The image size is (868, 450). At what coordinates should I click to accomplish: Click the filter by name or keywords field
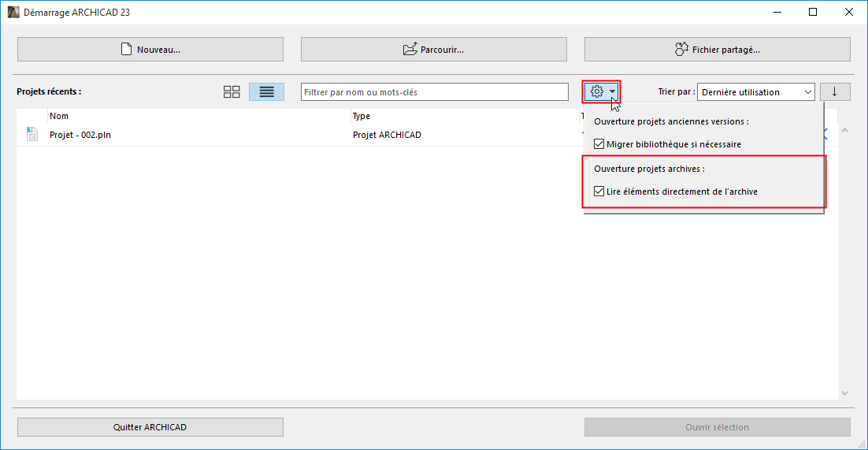click(435, 92)
